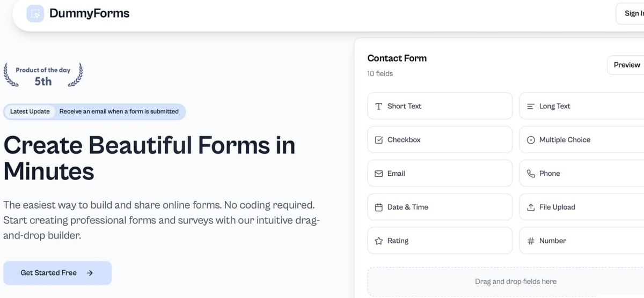Click the Number hash icon
The width and height of the screenshot is (644, 298).
pyautogui.click(x=530, y=241)
